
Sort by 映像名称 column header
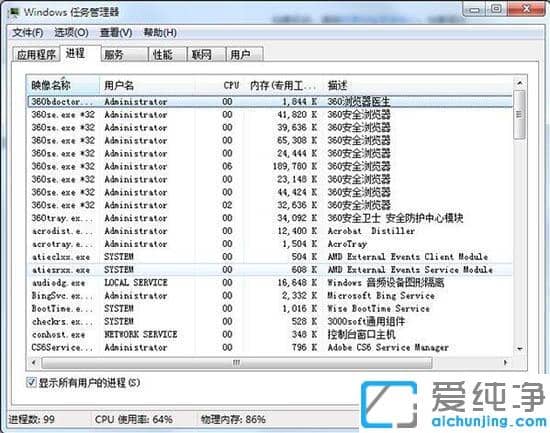(63, 85)
